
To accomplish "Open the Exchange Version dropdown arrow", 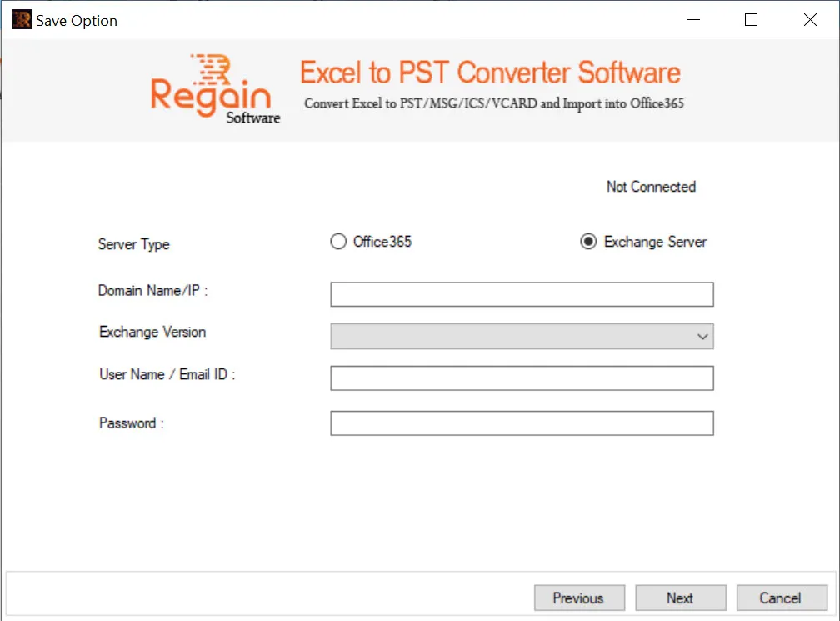I will tap(702, 337).
